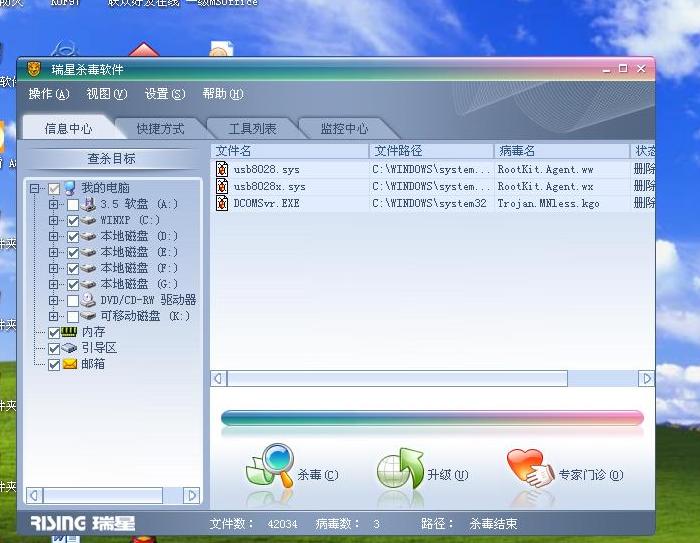Image resolution: width=700 pixels, height=543 pixels.
Task: Toggle the 内存 scan checkbox
Action: point(54,333)
